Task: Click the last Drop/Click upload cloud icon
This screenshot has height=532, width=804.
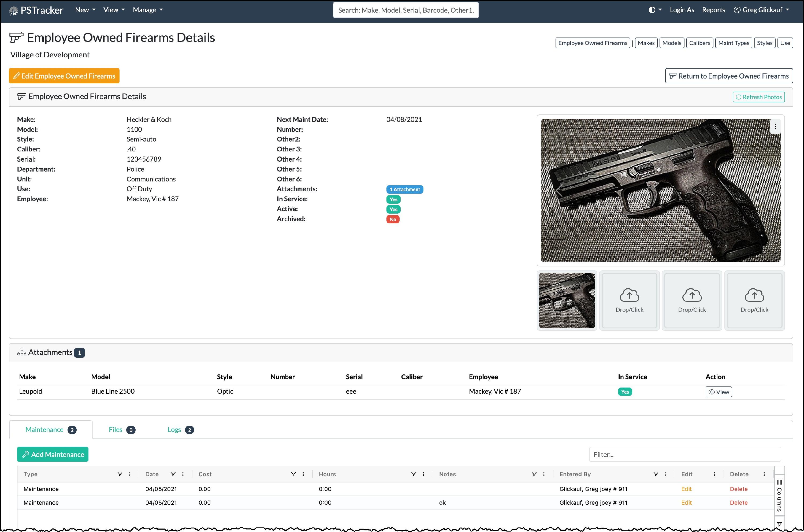Action: tap(754, 295)
